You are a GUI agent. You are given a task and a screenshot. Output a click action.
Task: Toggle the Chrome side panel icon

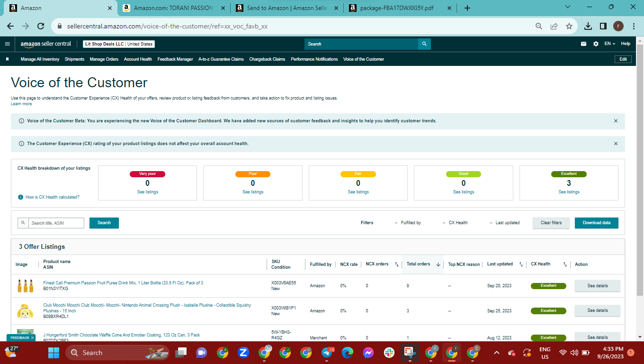click(603, 26)
